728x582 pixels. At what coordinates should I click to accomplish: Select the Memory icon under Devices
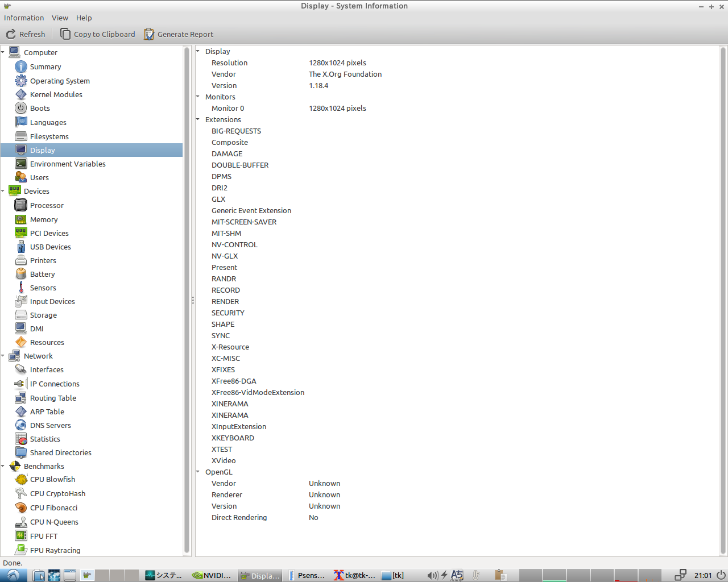coord(20,219)
